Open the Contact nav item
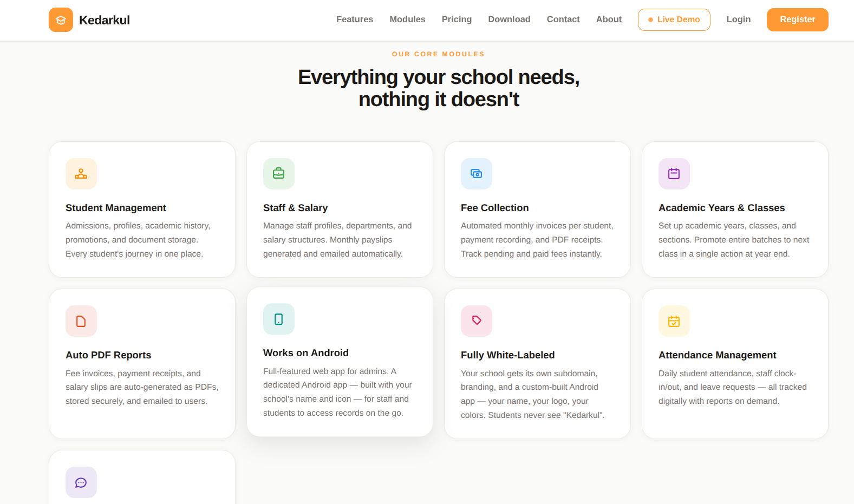Viewport: 854px width, 504px height. [x=563, y=19]
